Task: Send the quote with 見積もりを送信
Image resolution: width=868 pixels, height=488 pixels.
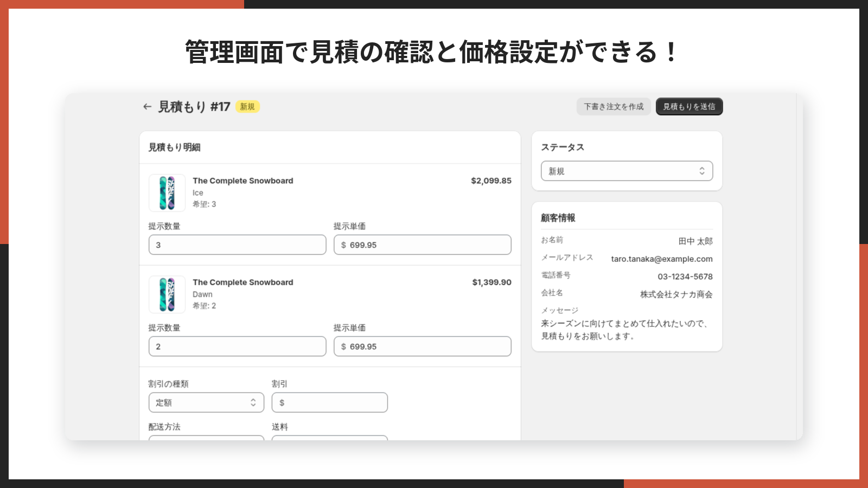Action: coord(689,107)
